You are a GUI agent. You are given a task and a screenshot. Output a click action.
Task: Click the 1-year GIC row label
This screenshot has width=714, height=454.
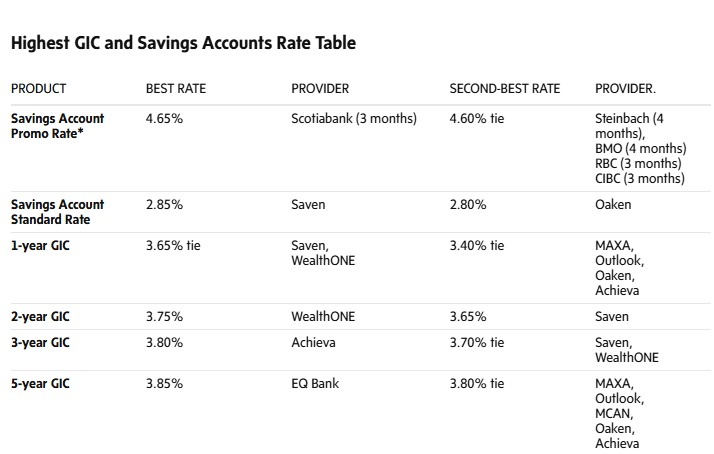[40, 246]
